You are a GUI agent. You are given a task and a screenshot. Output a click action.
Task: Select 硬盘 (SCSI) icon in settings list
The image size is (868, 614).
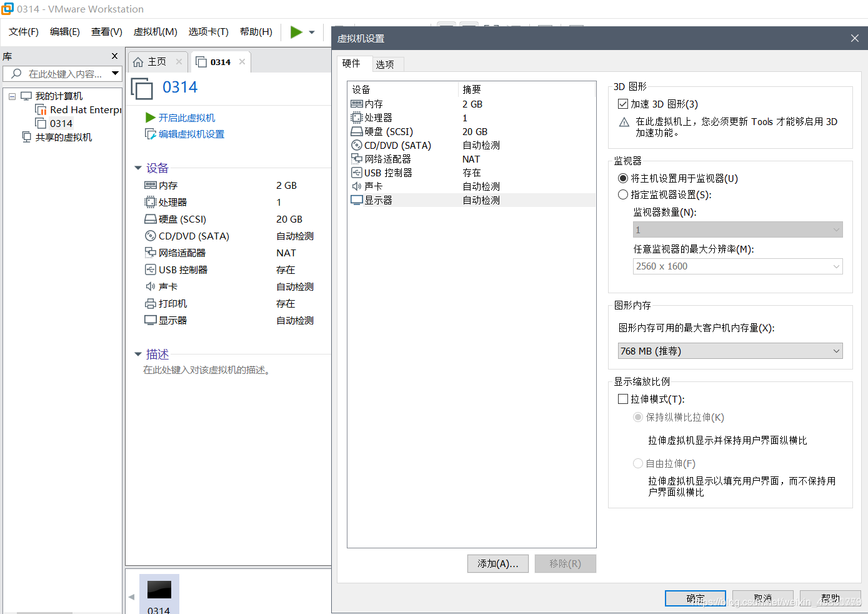(x=357, y=132)
